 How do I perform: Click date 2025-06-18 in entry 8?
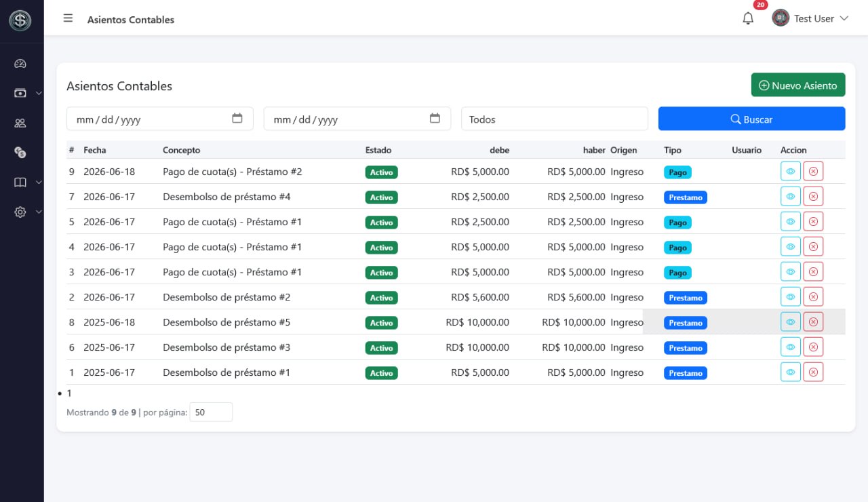click(109, 322)
